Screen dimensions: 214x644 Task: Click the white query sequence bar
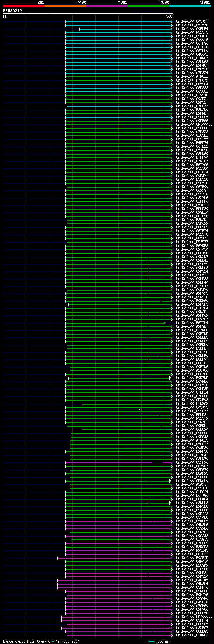coord(88,14)
